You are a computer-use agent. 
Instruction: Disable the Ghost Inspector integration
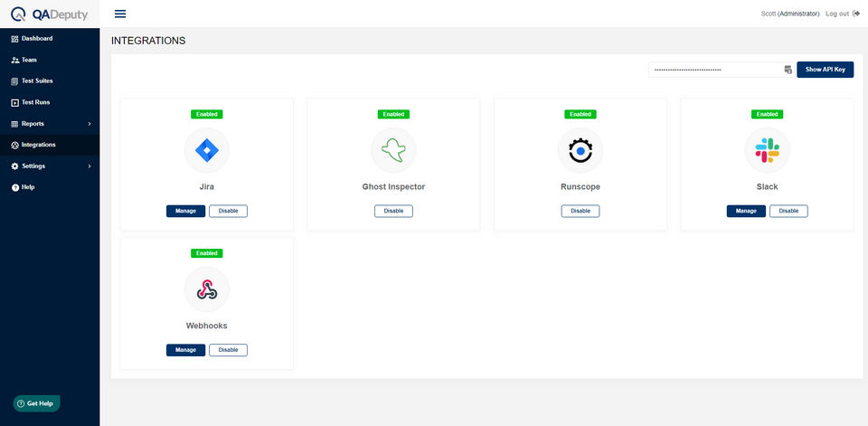click(393, 211)
